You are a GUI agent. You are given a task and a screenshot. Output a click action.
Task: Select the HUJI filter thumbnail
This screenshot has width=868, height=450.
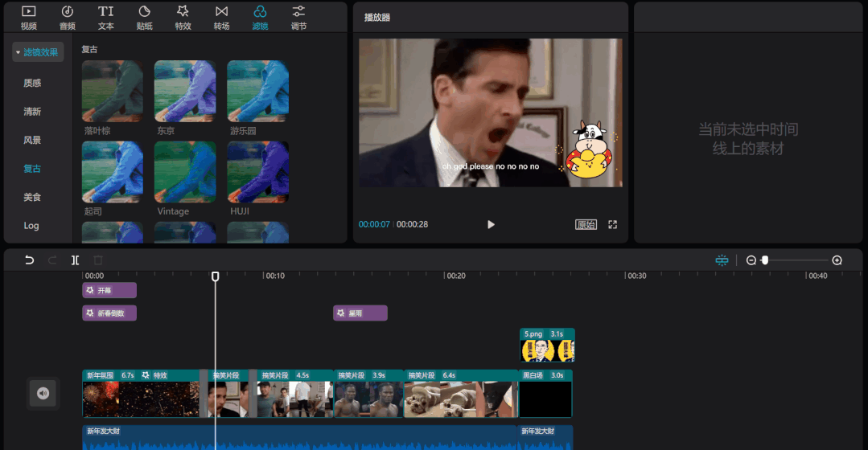coord(257,172)
